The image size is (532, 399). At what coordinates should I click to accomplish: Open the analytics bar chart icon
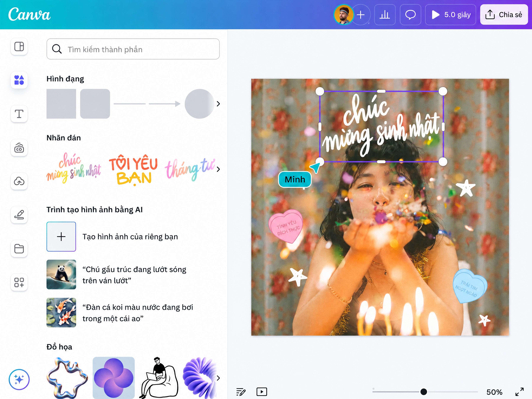click(x=385, y=15)
